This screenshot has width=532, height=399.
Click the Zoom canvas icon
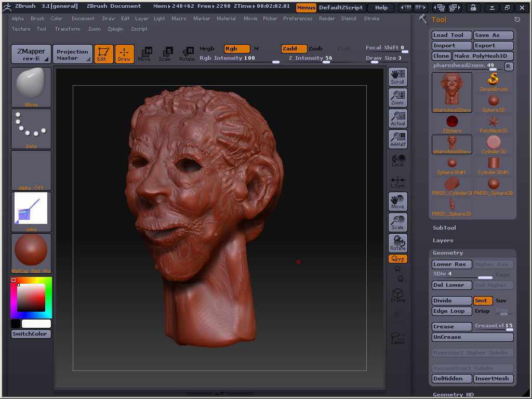[x=397, y=97]
